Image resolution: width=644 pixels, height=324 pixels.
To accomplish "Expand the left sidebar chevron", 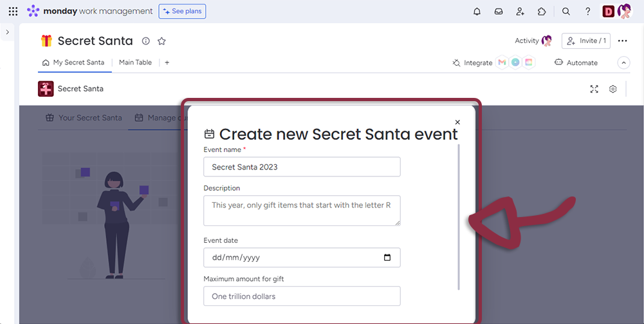I will [7, 32].
